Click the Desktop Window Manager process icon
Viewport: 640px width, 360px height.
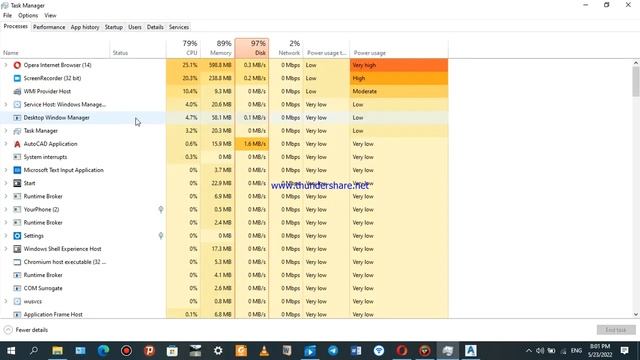point(17,118)
